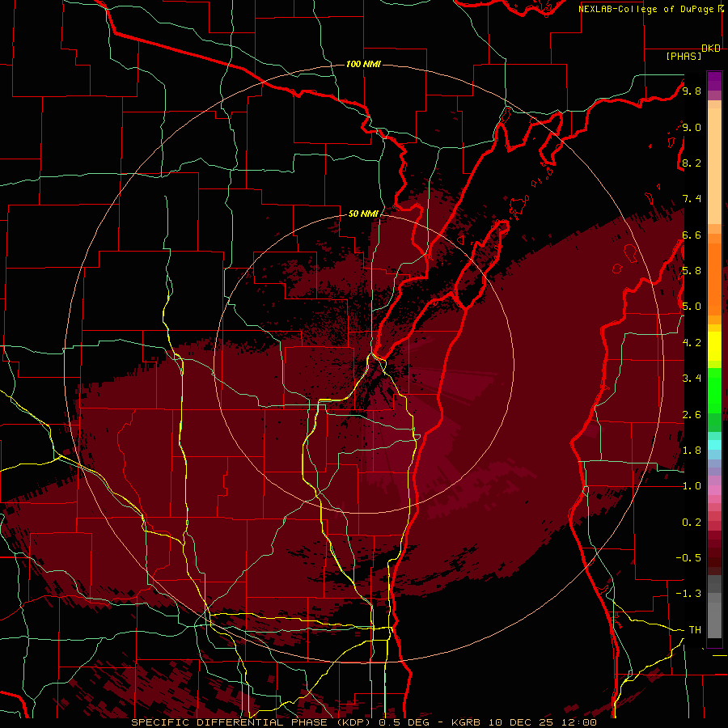728x728 pixels.
Task: Click the 5.0 scale label
Action: [x=692, y=307]
